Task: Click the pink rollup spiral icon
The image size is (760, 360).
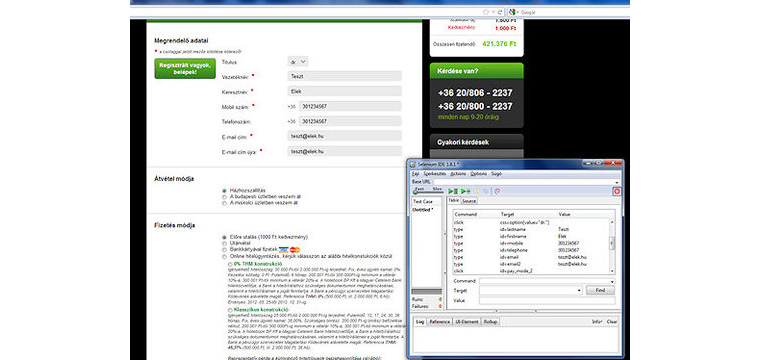Action: tap(497, 191)
